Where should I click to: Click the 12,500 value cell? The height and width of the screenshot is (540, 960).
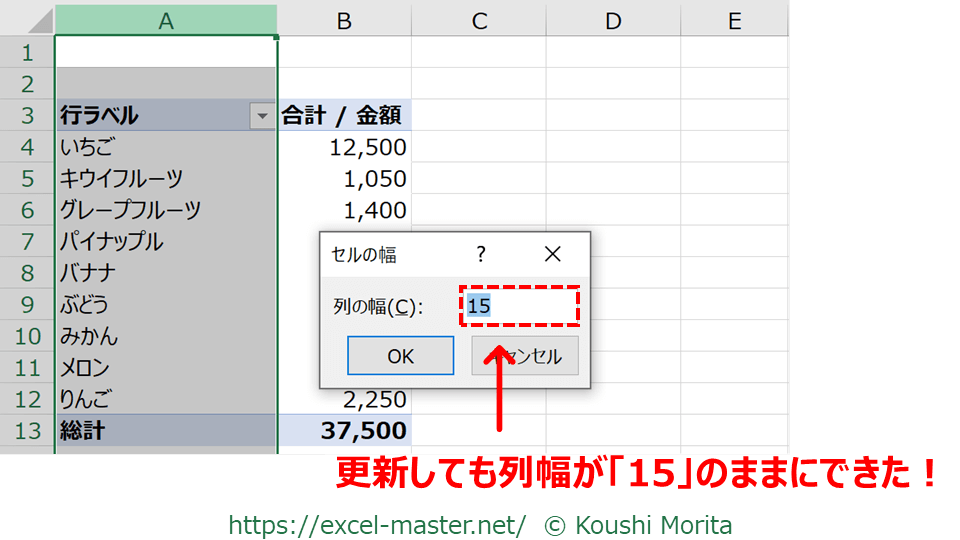[344, 148]
